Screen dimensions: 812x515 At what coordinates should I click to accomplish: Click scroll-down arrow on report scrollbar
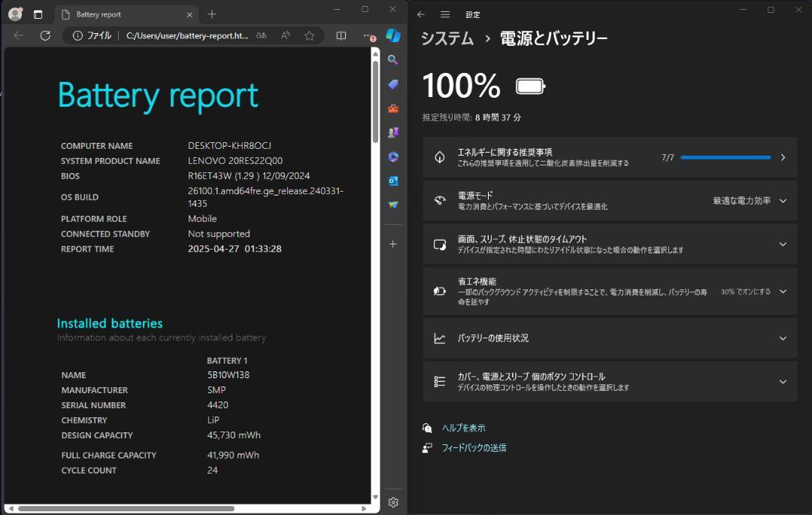(375, 498)
